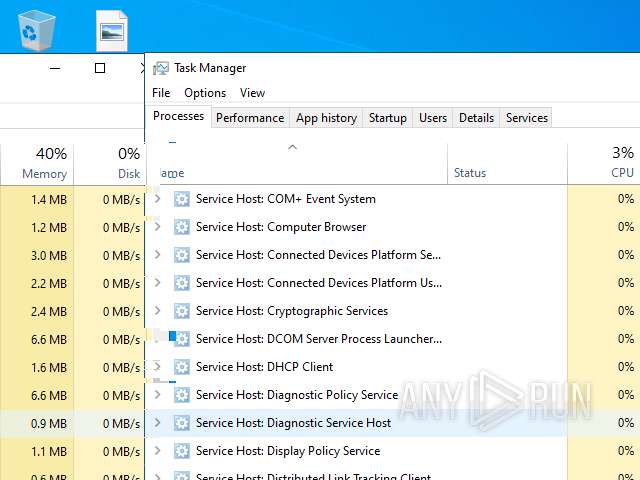Switch to the App history tab
The height and width of the screenshot is (480, 640).
tap(327, 118)
